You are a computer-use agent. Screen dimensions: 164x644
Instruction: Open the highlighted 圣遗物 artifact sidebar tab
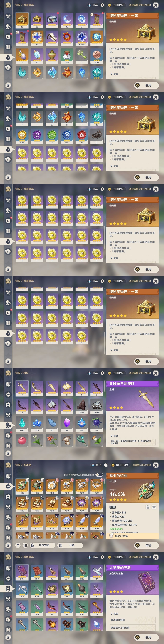point(8,486)
